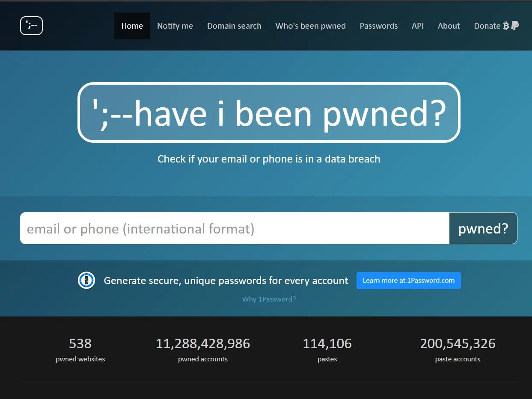This screenshot has height=399, width=532.
Task: Click the Bitcoin icon next to Donate
Action: coord(506,26)
